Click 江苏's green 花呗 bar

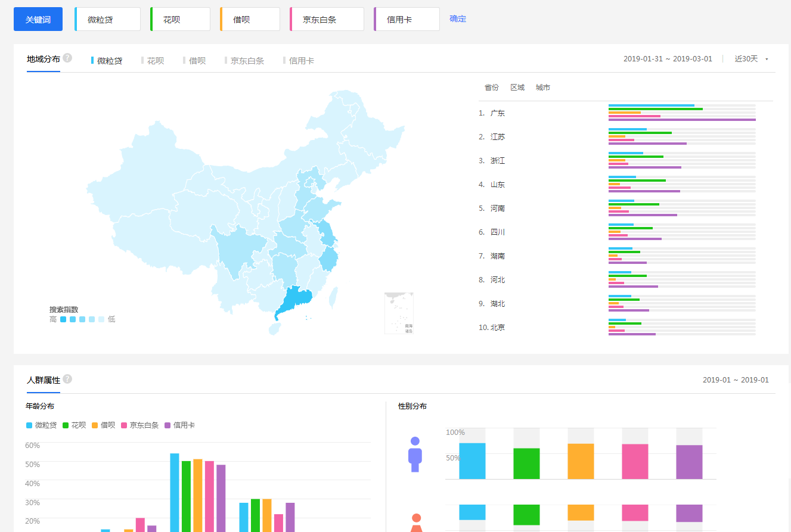coord(640,133)
